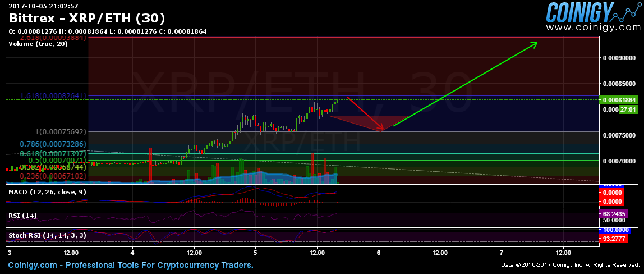The height and width of the screenshot is (274, 644).
Task: Select the Stoch RSI (14, 14, 3, 3) label
Action: (47, 235)
